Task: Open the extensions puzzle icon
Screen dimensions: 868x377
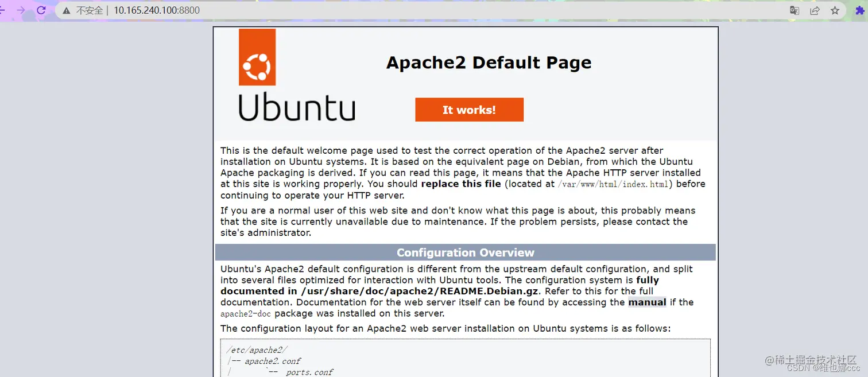Action: [x=860, y=10]
